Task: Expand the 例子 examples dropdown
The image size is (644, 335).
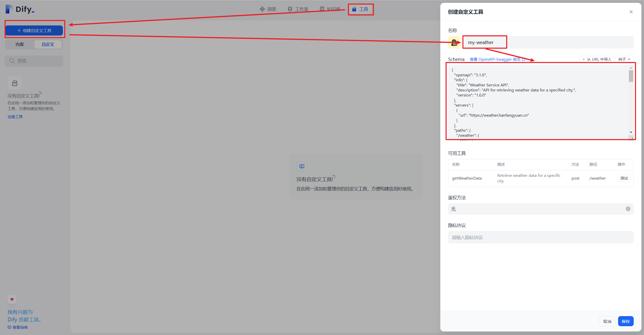Action: (624, 59)
